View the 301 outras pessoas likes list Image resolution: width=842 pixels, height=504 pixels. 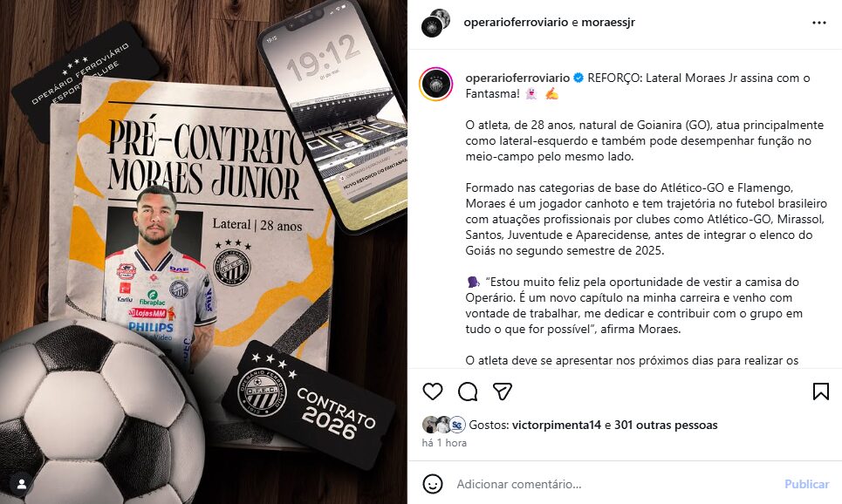click(666, 426)
